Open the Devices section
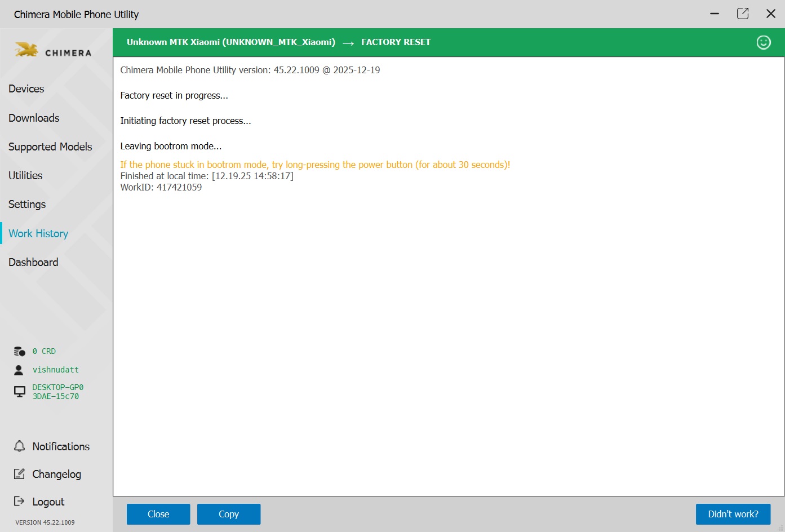 pyautogui.click(x=26, y=89)
